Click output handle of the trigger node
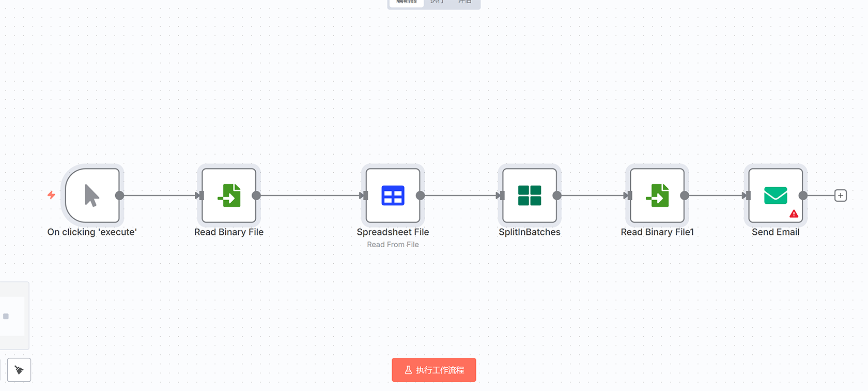Image resolution: width=868 pixels, height=391 pixels. pyautogui.click(x=119, y=195)
